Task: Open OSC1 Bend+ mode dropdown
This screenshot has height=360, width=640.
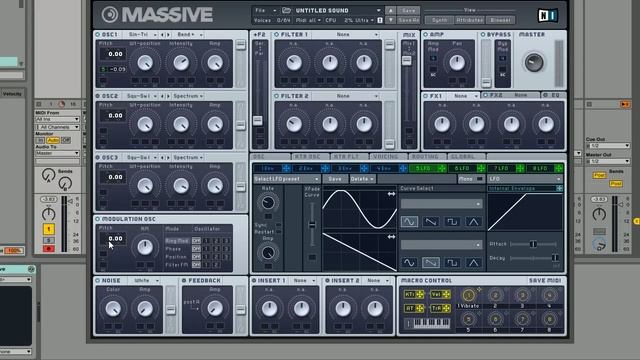Action: tap(189, 35)
